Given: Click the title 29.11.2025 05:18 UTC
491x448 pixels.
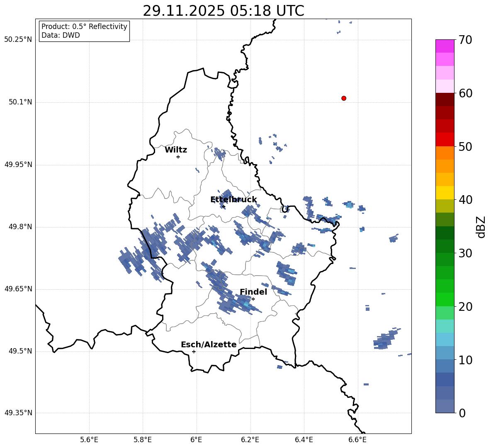Looking at the screenshot, I should tap(224, 11).
